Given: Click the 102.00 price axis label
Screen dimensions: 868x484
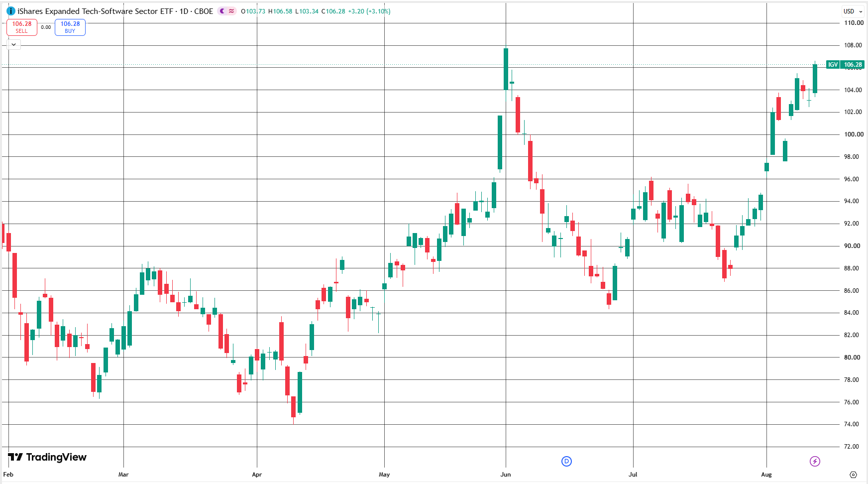Looking at the screenshot, I should (853, 112).
